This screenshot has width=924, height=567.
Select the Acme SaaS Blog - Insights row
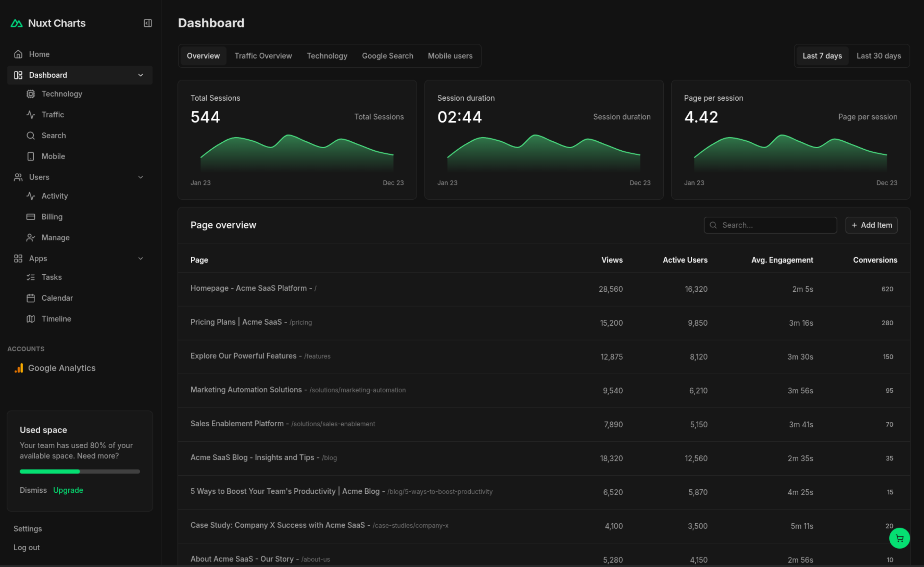coord(544,458)
